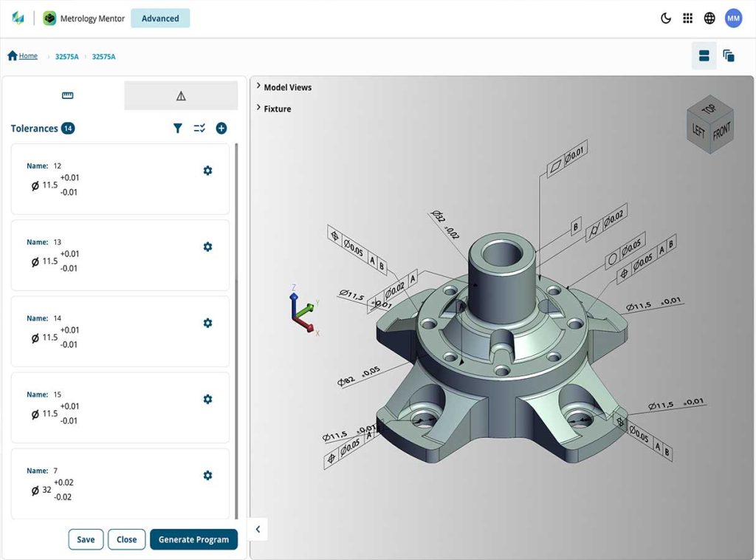This screenshot has width=756, height=560.
Task: Navigate Home via the breadcrumb link
Action: (22, 55)
